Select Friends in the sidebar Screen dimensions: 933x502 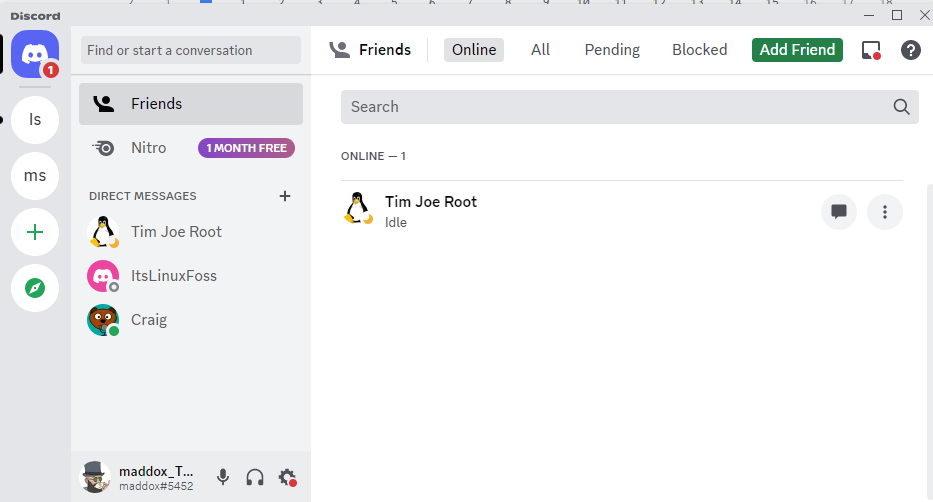[x=191, y=103]
